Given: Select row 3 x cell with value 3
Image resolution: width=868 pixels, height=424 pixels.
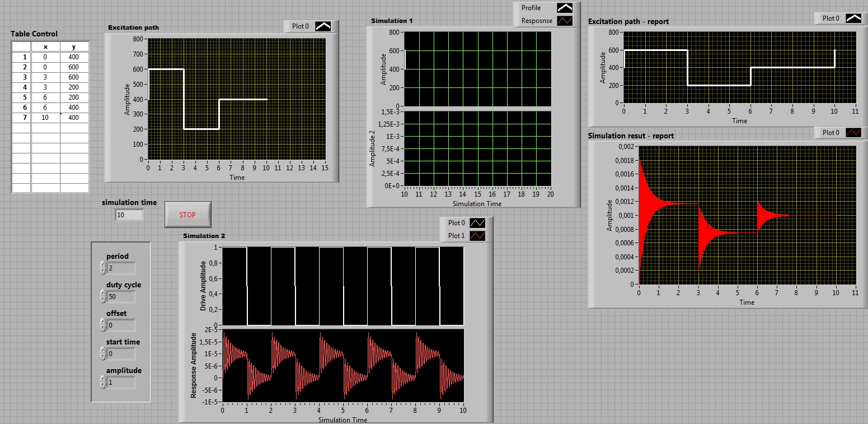Looking at the screenshot, I should [46, 77].
